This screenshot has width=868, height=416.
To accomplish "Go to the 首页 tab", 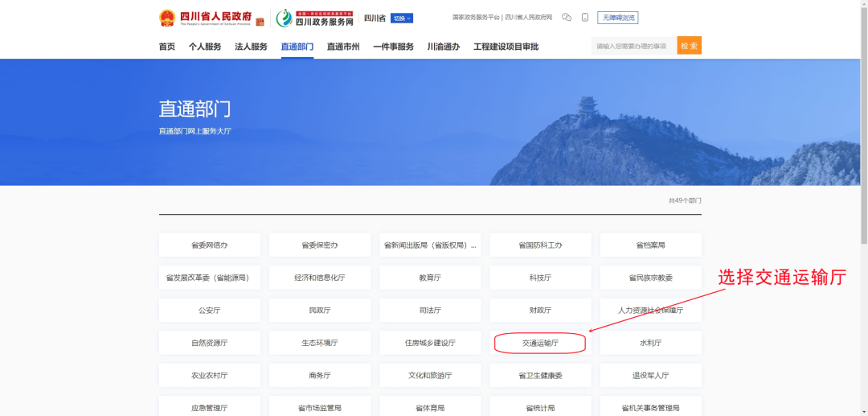I will [x=166, y=47].
